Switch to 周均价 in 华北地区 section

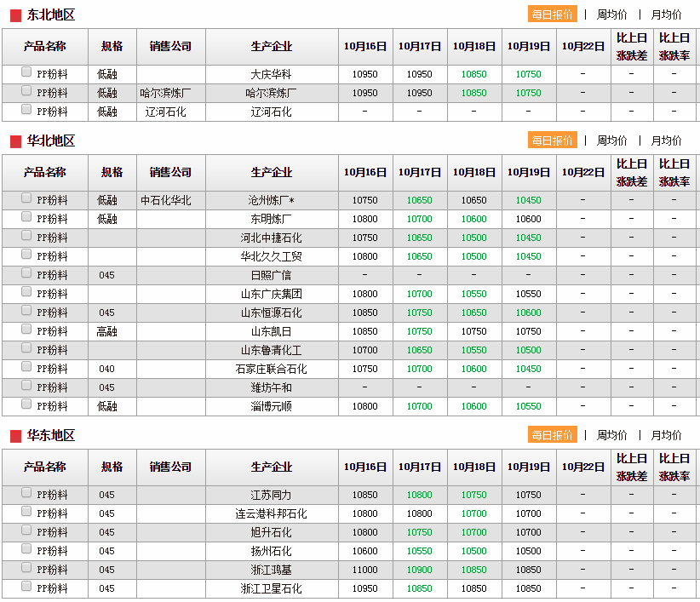[612, 140]
